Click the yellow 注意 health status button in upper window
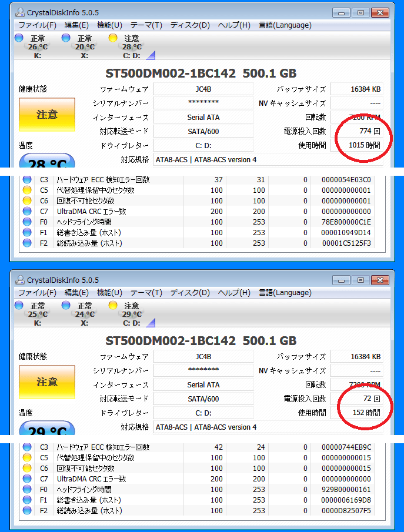 click(47, 115)
